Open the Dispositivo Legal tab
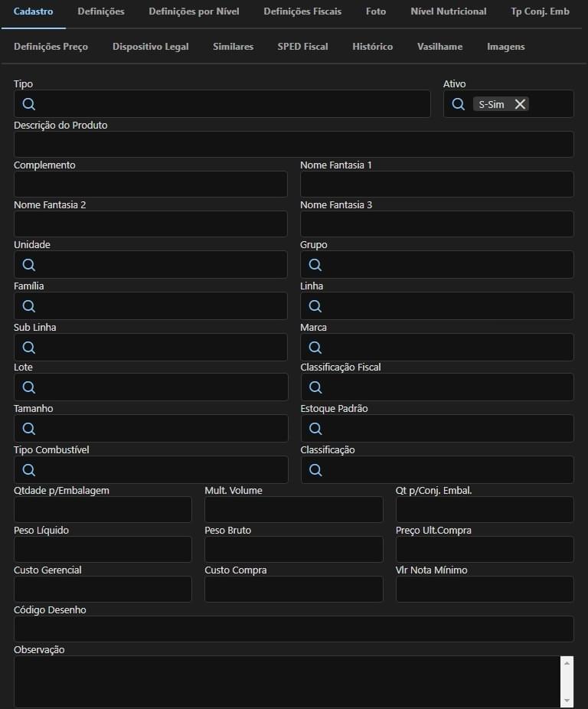The height and width of the screenshot is (709, 588). coord(151,47)
